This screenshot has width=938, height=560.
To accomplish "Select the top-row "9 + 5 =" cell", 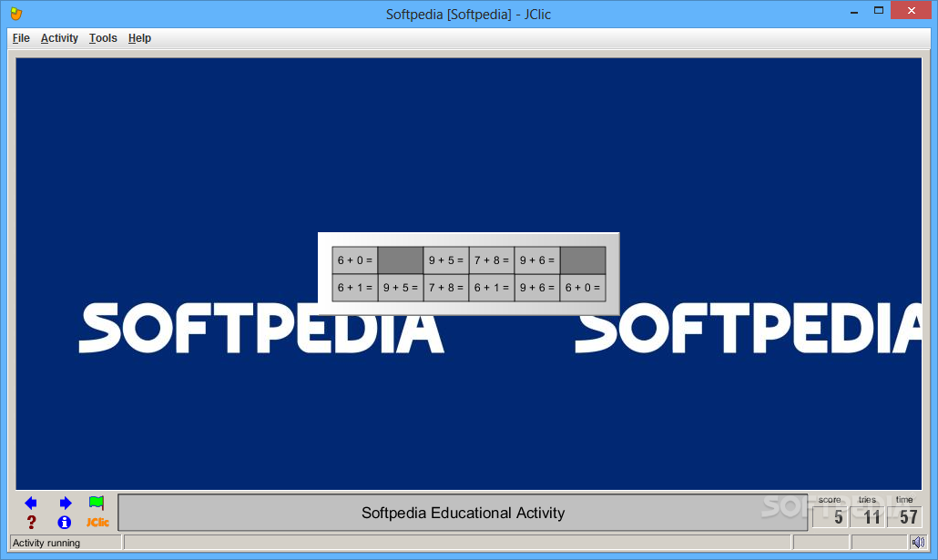I will pyautogui.click(x=446, y=260).
